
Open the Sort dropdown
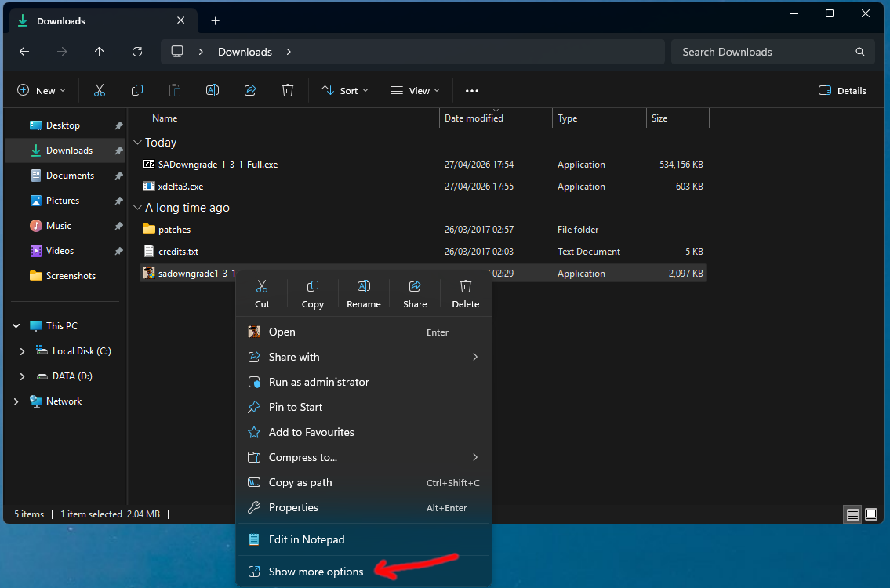[x=344, y=91]
